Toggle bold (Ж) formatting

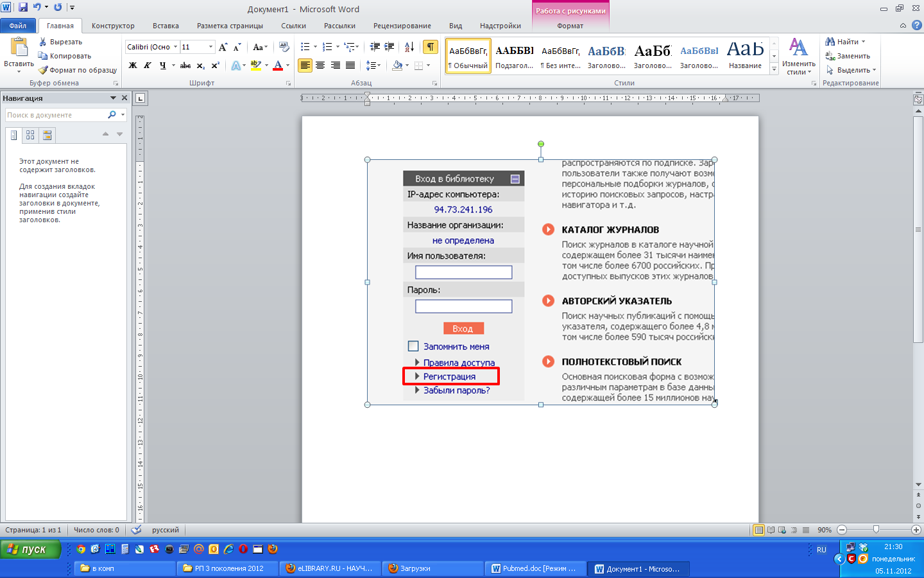133,66
